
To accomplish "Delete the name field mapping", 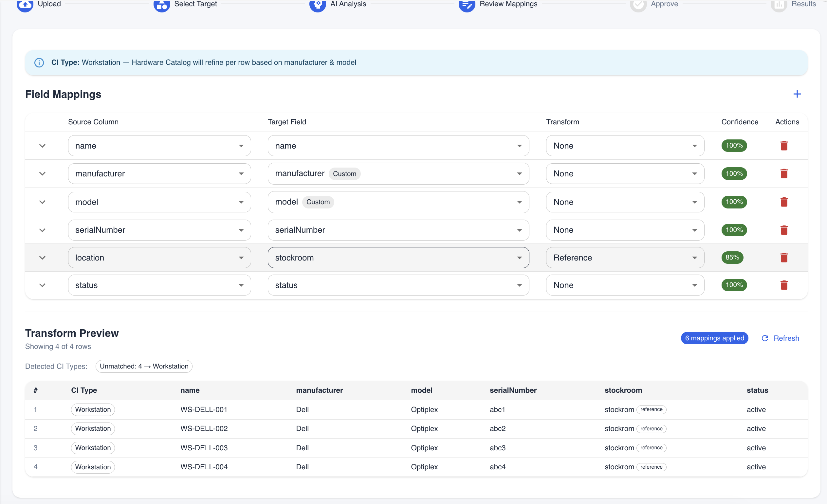I will (x=784, y=146).
